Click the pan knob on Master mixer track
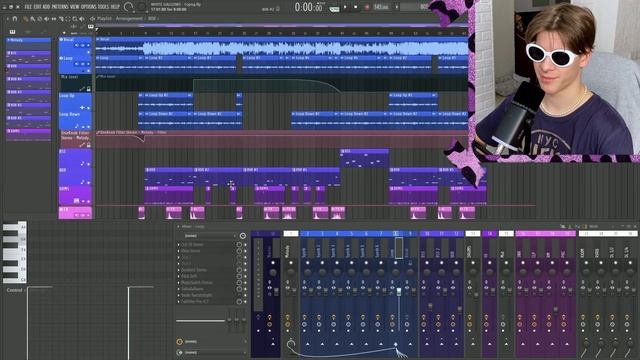This screenshot has height=360, width=640. coord(273,272)
